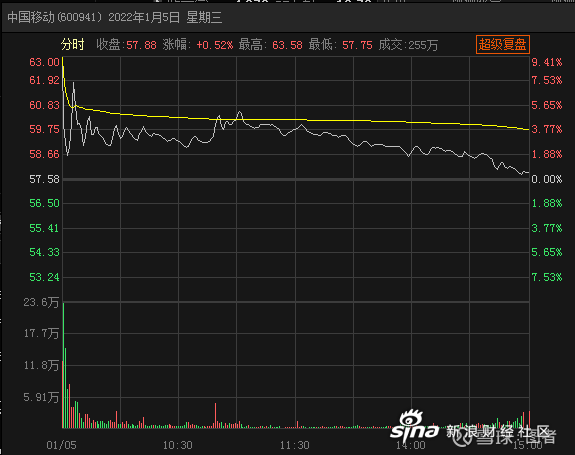
Task: Click the 57.58 baseline price label
Action: click(x=44, y=179)
